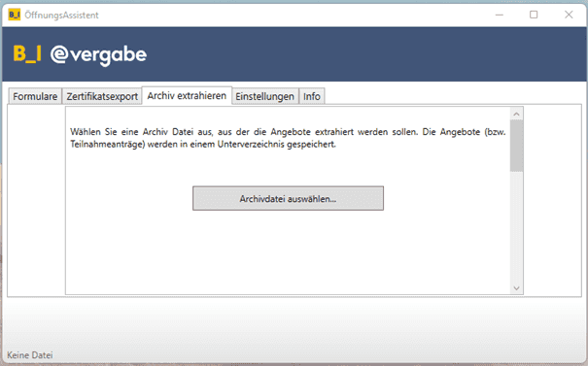This screenshot has height=366, width=588.
Task: Open the Formulare tab
Action: click(35, 96)
